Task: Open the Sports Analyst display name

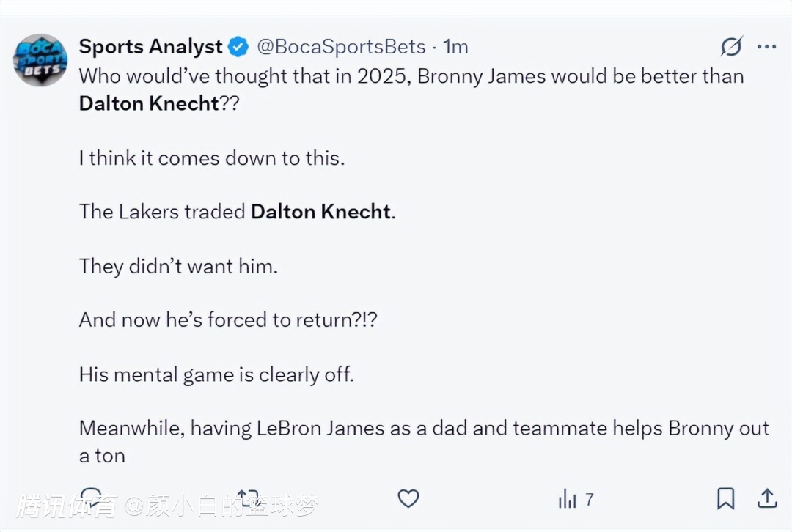Action: (150, 47)
